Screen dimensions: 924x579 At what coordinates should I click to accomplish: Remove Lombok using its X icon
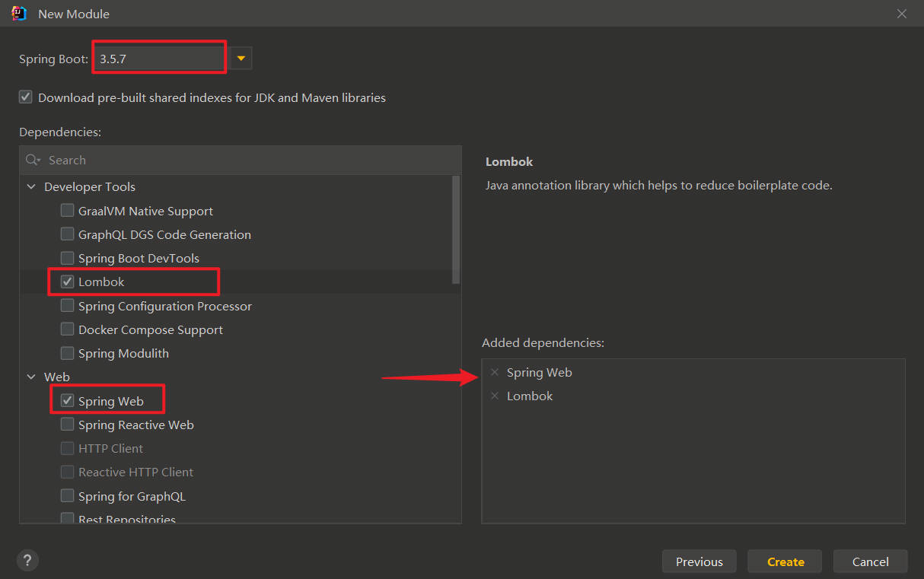tap(495, 396)
